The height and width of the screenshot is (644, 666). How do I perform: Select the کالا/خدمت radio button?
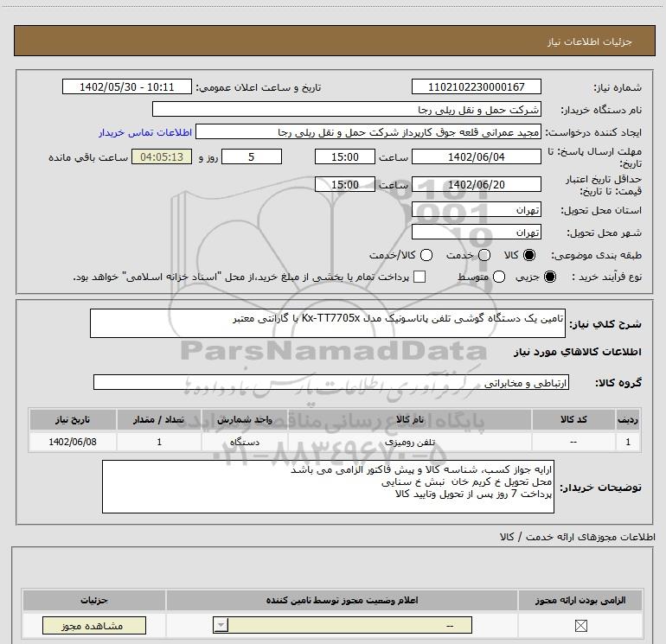pyautogui.click(x=426, y=255)
